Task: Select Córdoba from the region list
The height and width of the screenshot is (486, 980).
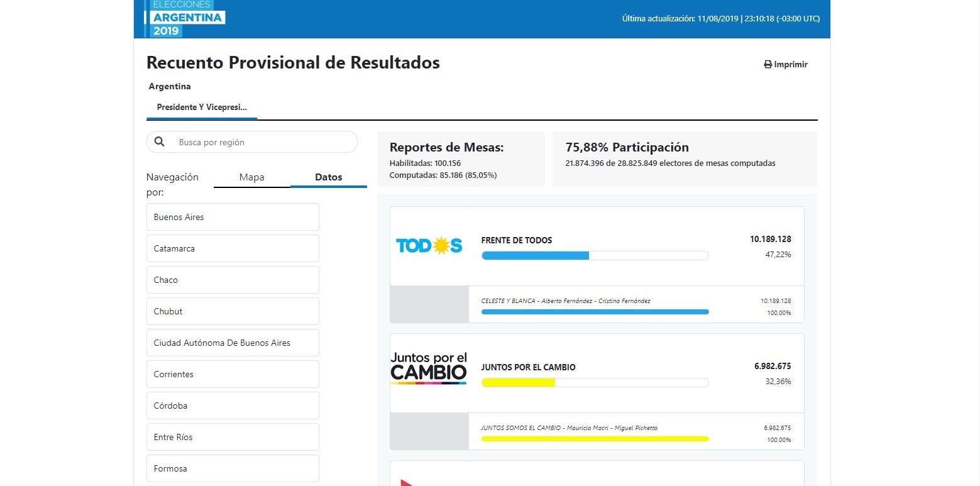Action: click(x=233, y=406)
